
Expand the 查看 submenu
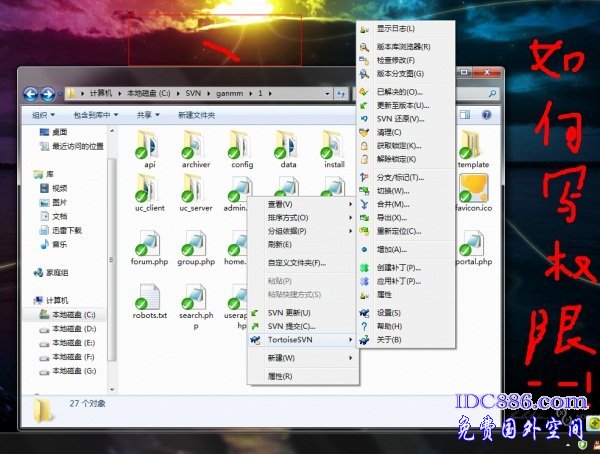click(280, 204)
